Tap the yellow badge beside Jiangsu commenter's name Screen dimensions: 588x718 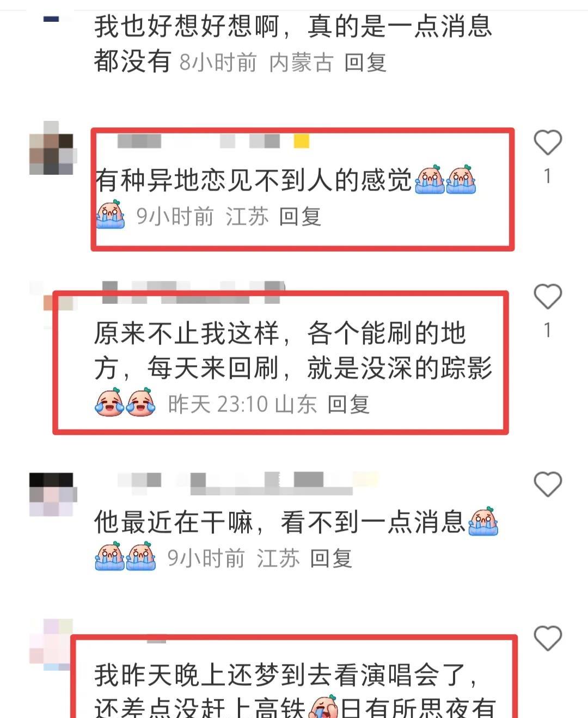tap(302, 142)
